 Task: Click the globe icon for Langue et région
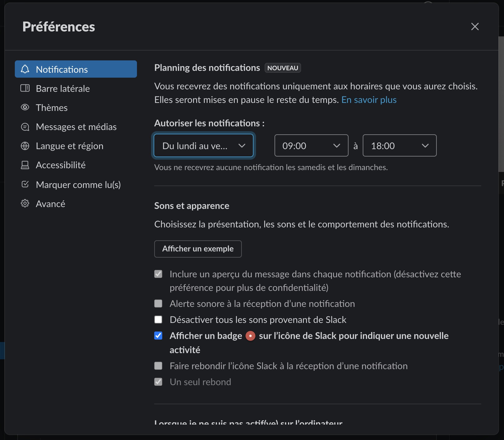(x=25, y=146)
